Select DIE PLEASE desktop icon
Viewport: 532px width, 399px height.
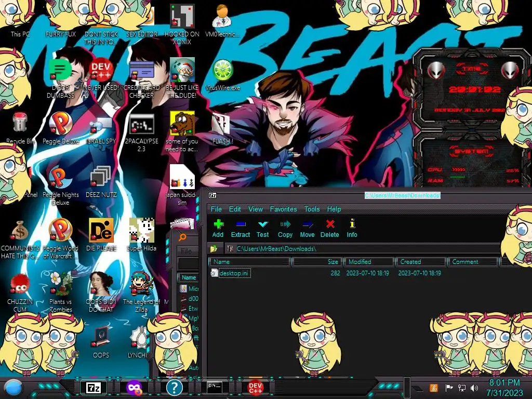pyautogui.click(x=101, y=235)
